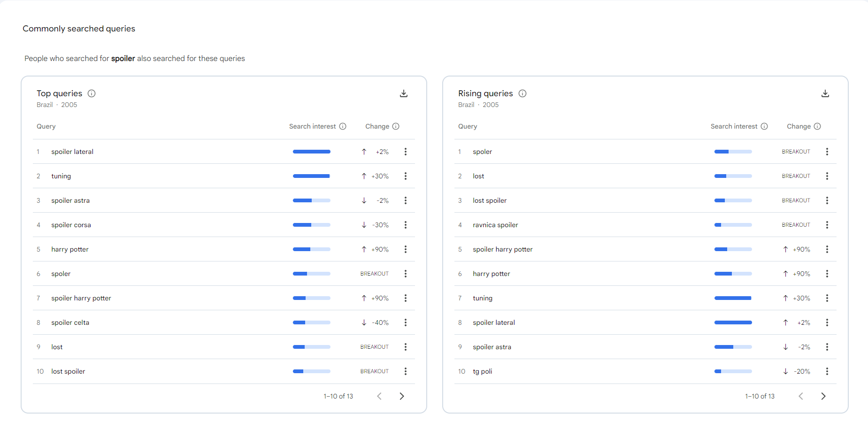Download the Top queries data

[x=403, y=93]
